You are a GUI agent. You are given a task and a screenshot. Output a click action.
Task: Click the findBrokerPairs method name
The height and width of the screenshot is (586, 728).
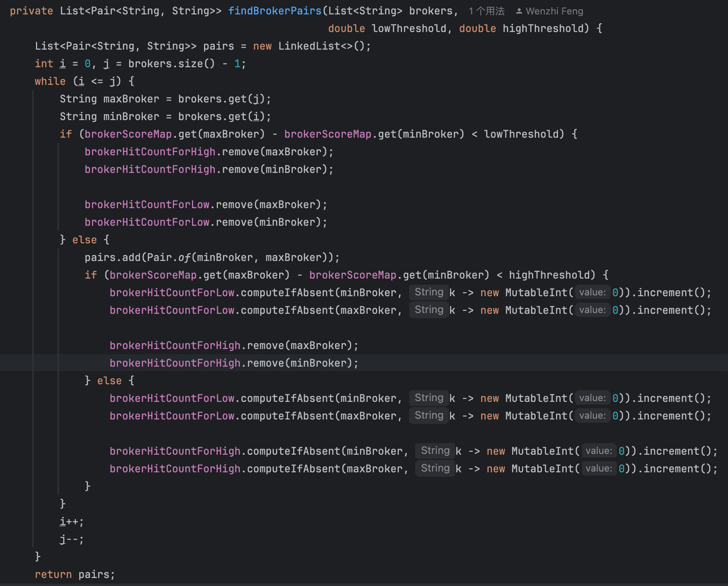pyautogui.click(x=274, y=11)
